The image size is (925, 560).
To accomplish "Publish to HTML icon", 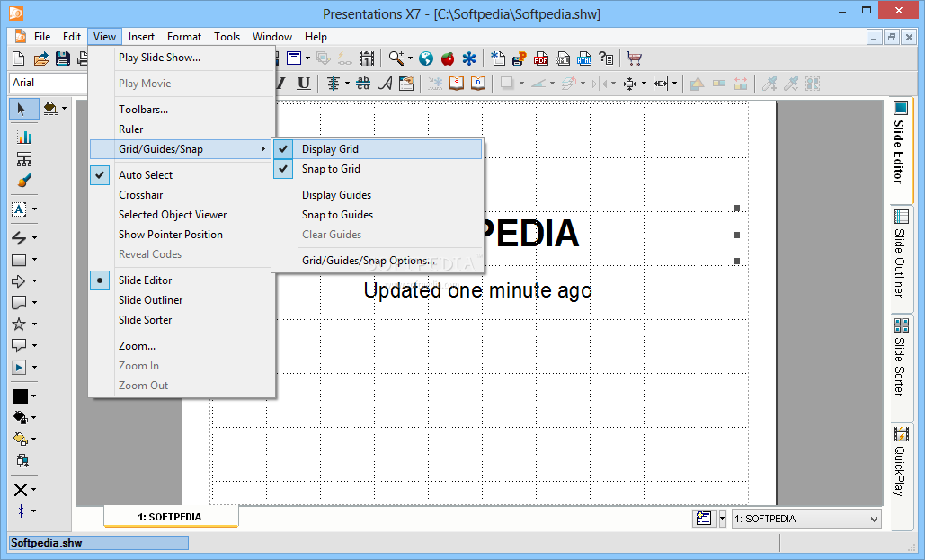I will click(584, 58).
